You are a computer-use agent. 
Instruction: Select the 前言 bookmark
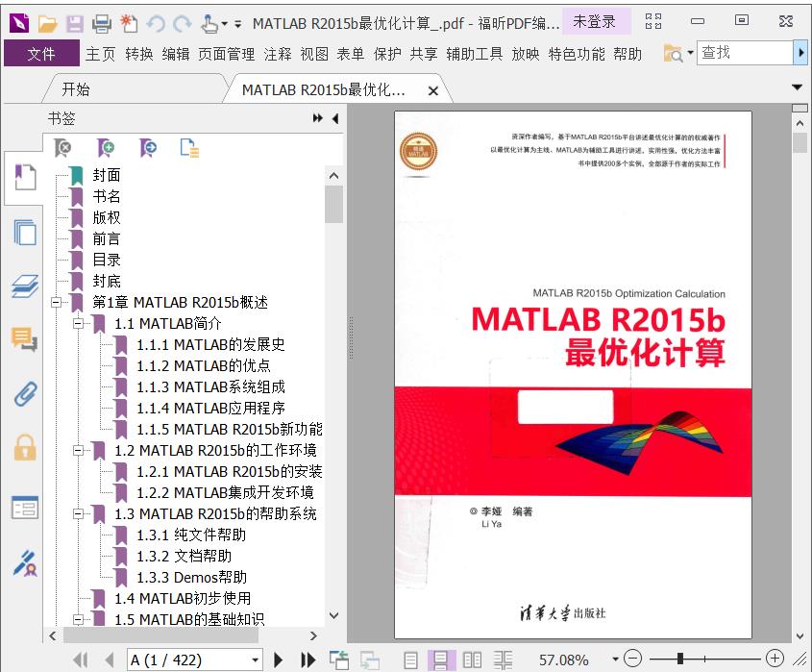tap(107, 238)
